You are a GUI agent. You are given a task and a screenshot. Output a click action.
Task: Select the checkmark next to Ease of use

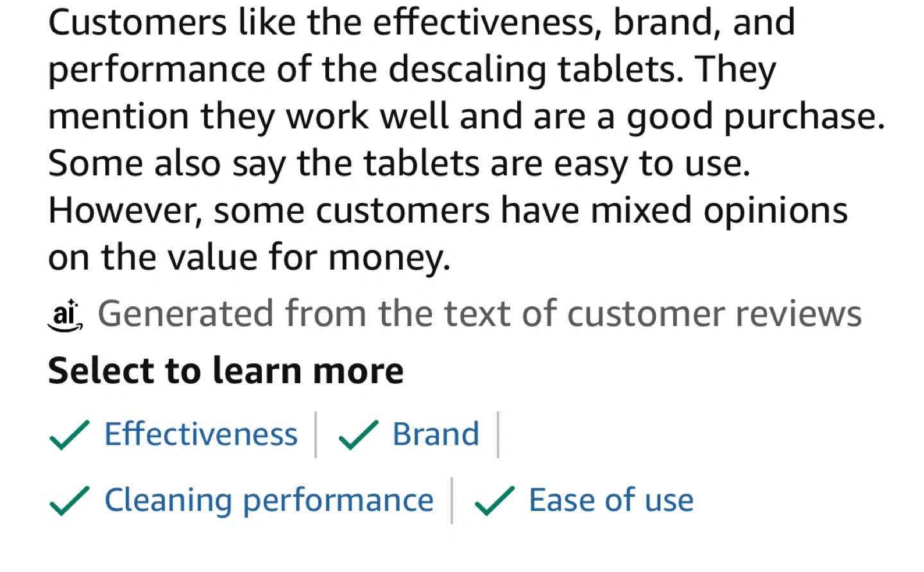494,501
